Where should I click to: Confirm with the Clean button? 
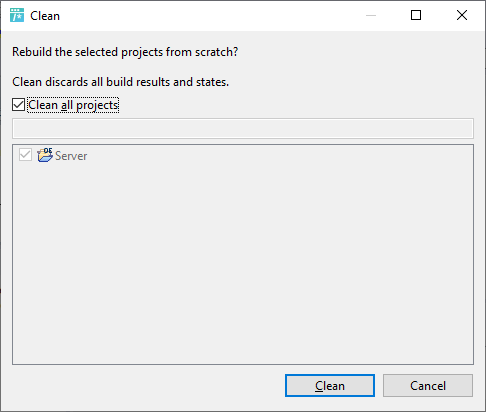pyautogui.click(x=330, y=386)
